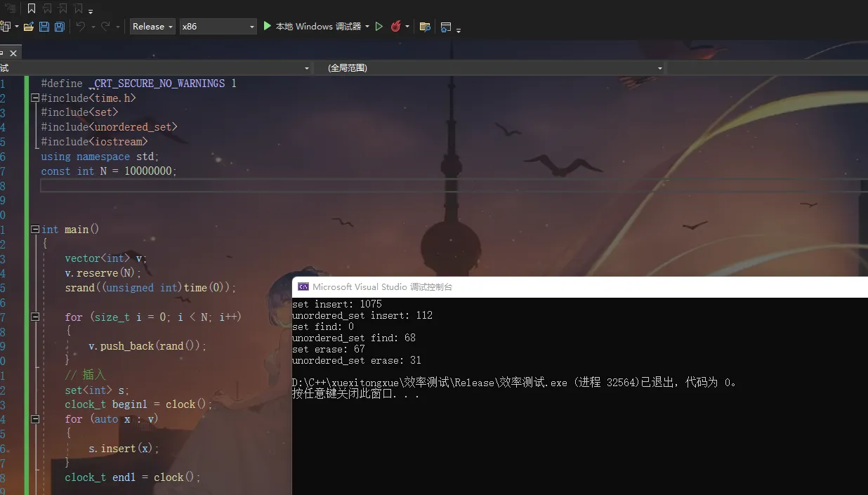Clear all bookmarks icon
The width and height of the screenshot is (868, 495).
(x=79, y=8)
